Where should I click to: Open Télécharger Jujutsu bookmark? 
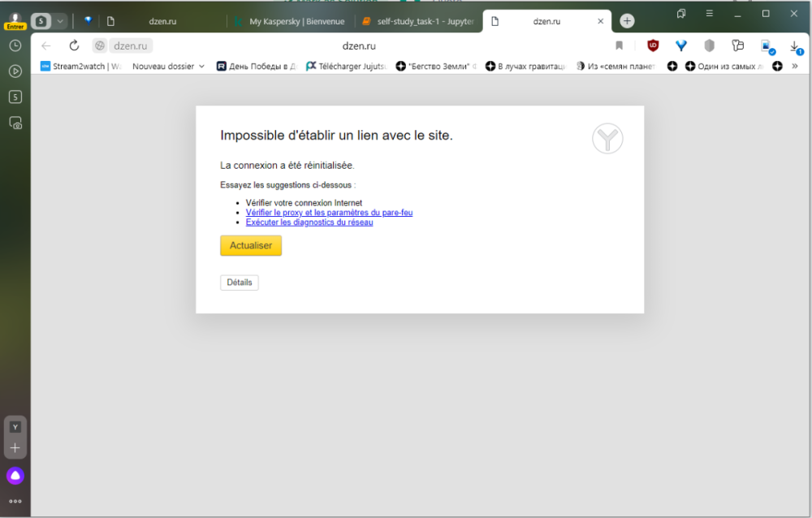tap(346, 67)
